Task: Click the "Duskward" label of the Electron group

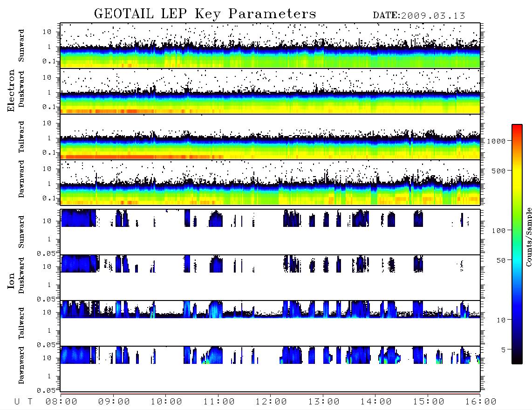Action: 21,89
